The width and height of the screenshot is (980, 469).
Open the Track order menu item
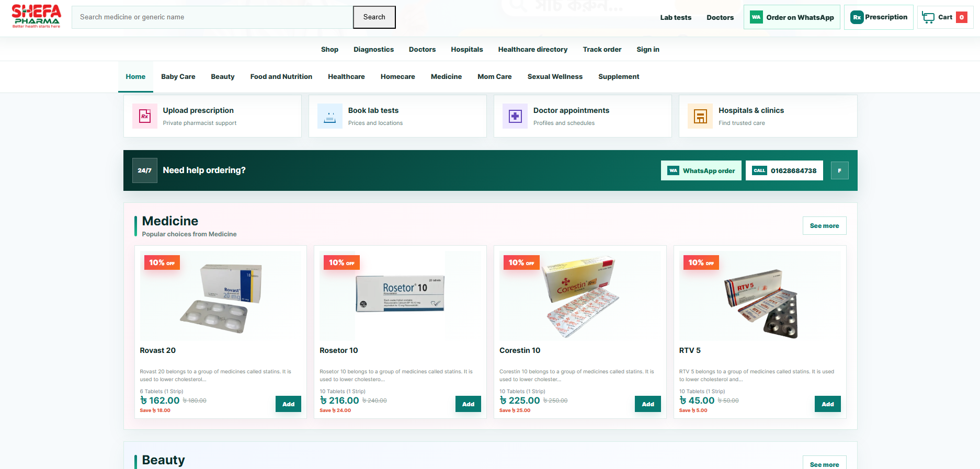602,49
